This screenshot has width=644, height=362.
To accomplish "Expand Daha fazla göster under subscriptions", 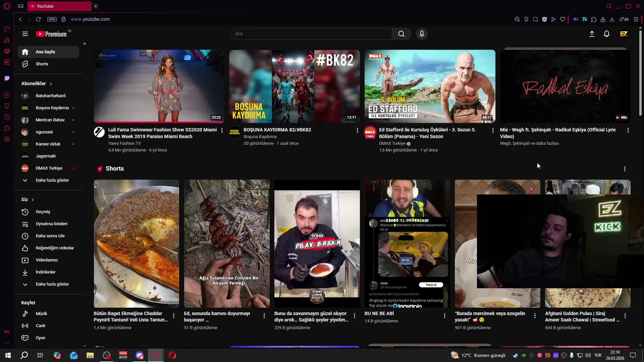I will [x=49, y=180].
